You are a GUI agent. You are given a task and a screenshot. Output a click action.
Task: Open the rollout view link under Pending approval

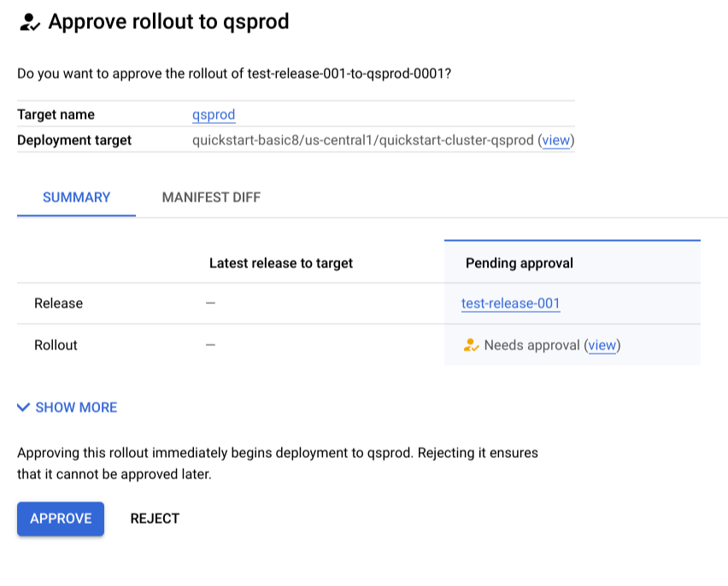[x=602, y=345]
